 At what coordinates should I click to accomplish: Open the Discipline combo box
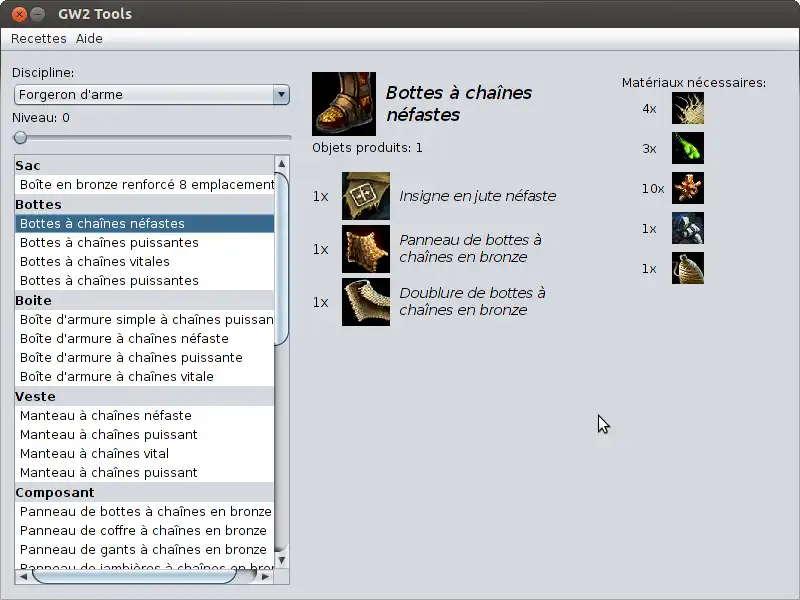click(152, 95)
